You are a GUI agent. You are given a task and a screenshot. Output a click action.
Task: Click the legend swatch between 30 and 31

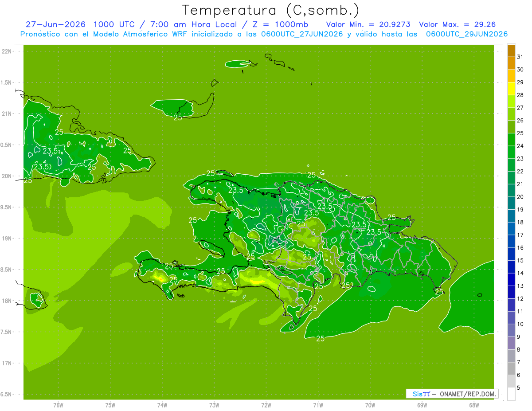pos(511,63)
